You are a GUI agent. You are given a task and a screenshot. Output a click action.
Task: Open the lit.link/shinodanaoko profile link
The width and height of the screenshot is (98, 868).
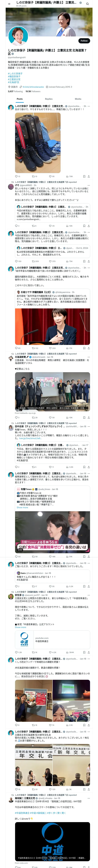33,87
